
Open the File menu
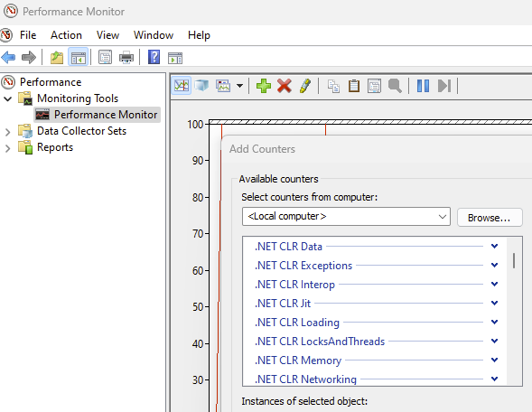click(x=28, y=35)
